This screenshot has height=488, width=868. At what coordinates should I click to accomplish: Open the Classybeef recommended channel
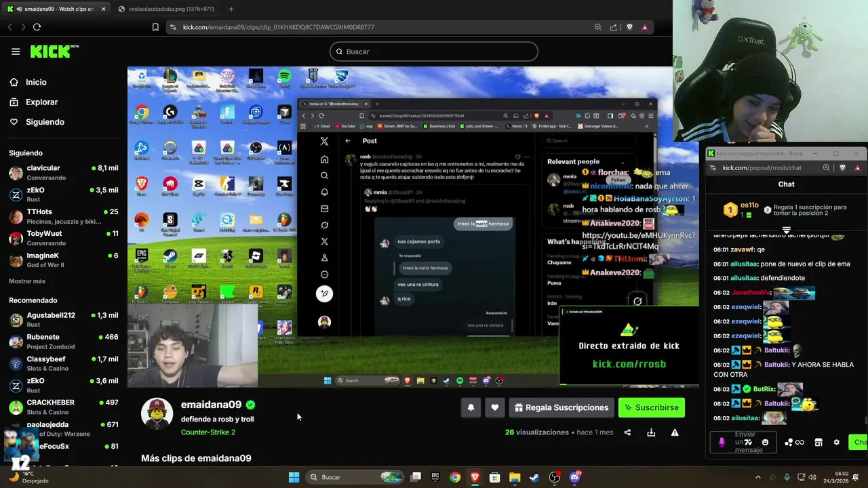coord(64,363)
